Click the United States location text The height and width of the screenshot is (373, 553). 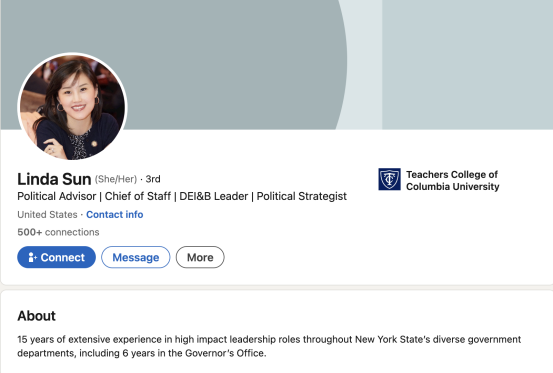pyautogui.click(x=47, y=214)
